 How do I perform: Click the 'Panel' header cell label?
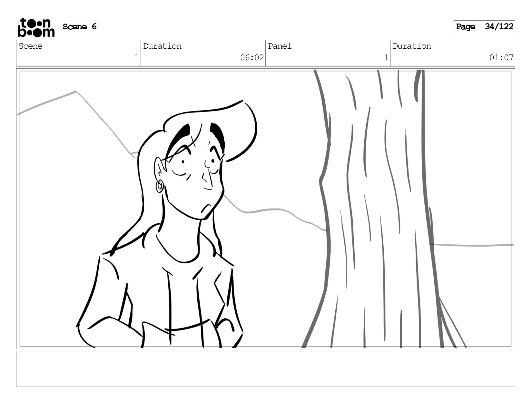(280, 46)
